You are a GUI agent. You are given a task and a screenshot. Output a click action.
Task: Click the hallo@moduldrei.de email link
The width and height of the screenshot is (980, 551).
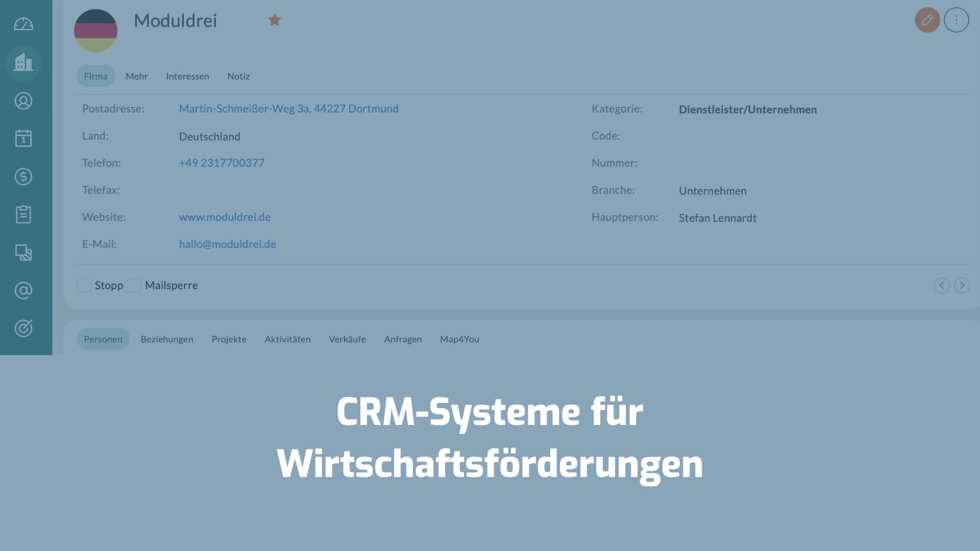(x=227, y=244)
